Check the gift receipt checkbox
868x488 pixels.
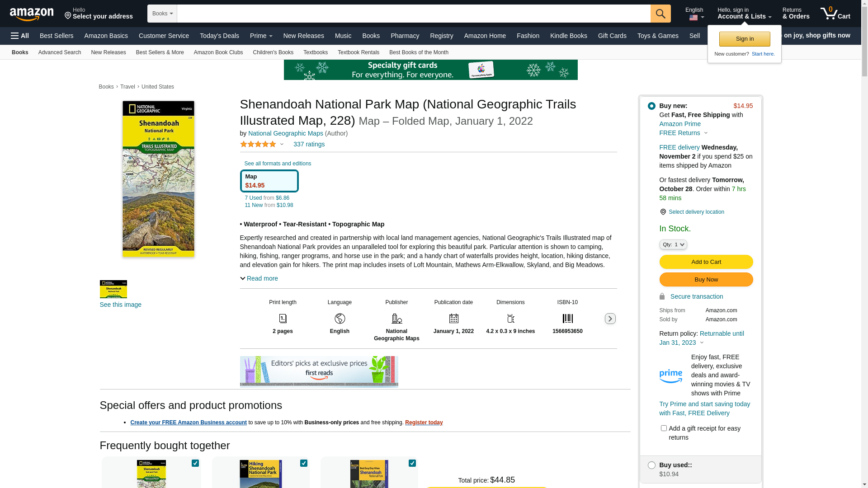tap(664, 428)
